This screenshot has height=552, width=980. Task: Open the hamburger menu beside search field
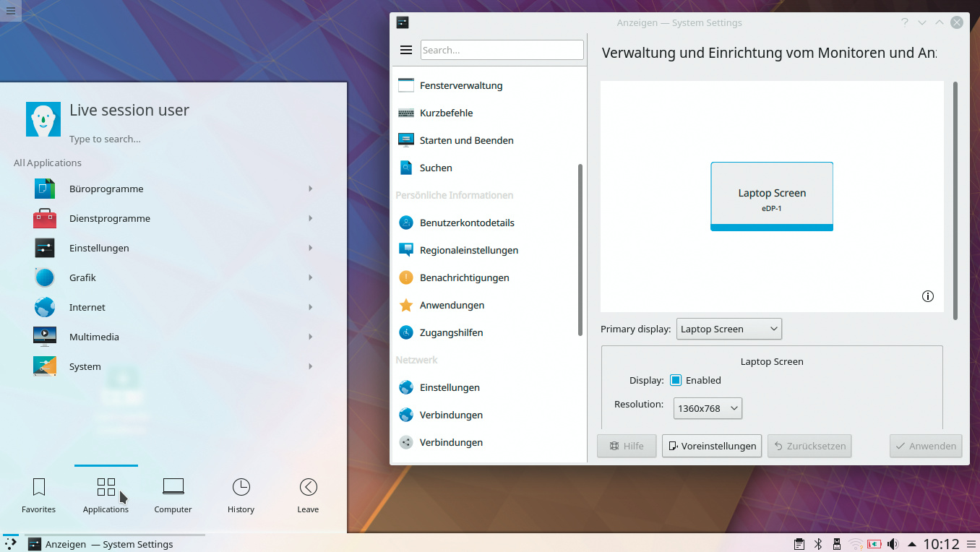(x=406, y=50)
